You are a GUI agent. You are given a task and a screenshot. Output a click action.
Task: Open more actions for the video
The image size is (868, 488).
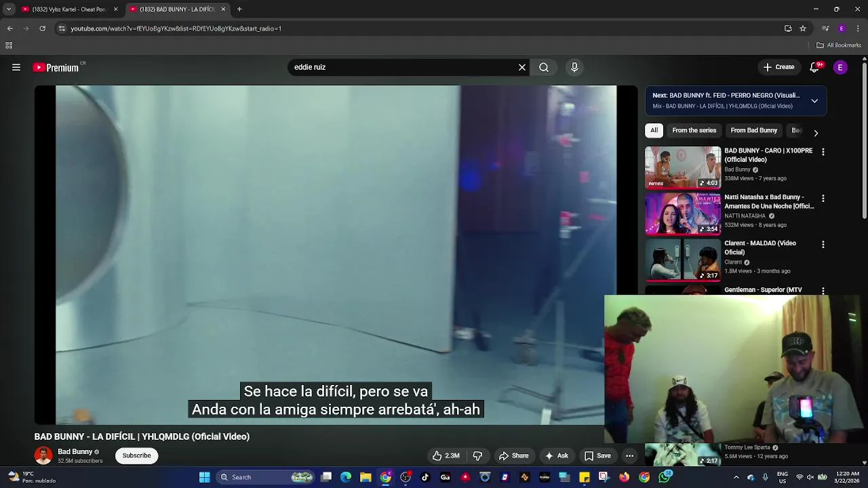click(x=630, y=455)
